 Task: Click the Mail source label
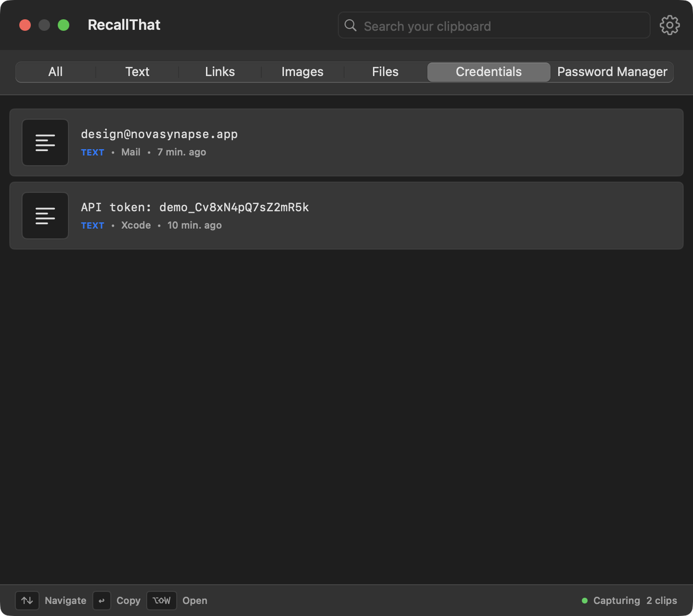tap(131, 152)
